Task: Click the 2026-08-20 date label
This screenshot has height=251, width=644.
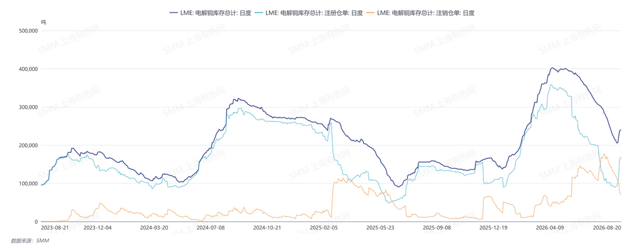Action: 606,227
